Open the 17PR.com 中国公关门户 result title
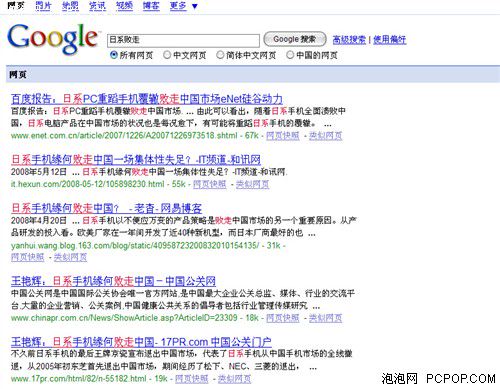500x389 pixels. (141, 342)
